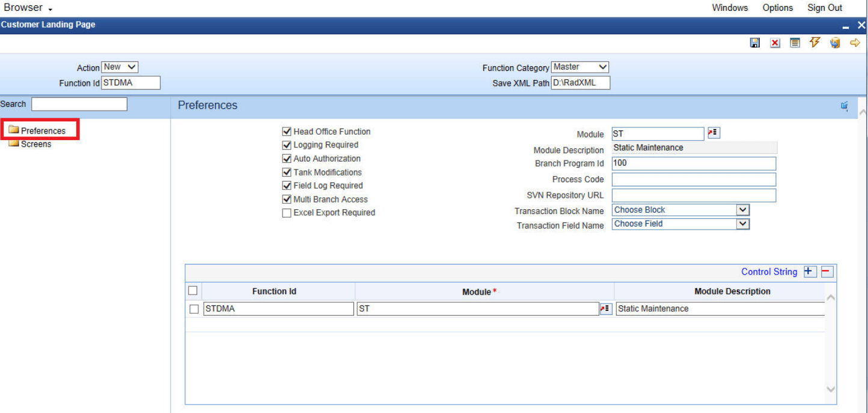The width and height of the screenshot is (868, 413).
Task: Click the Module column header
Action: pyautogui.click(x=479, y=292)
